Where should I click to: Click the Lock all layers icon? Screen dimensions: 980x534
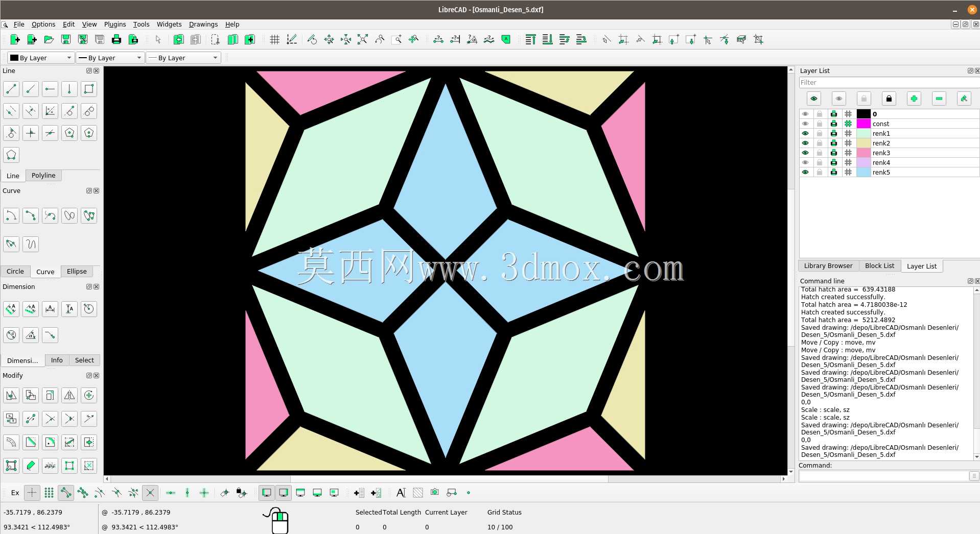pos(889,99)
